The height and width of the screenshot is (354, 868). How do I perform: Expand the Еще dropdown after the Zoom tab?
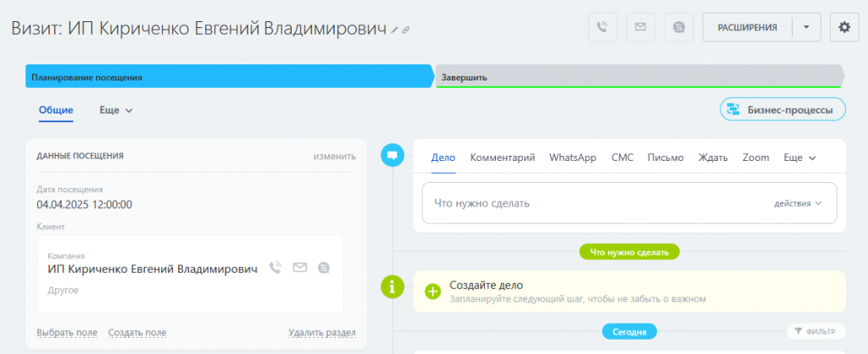click(x=800, y=158)
